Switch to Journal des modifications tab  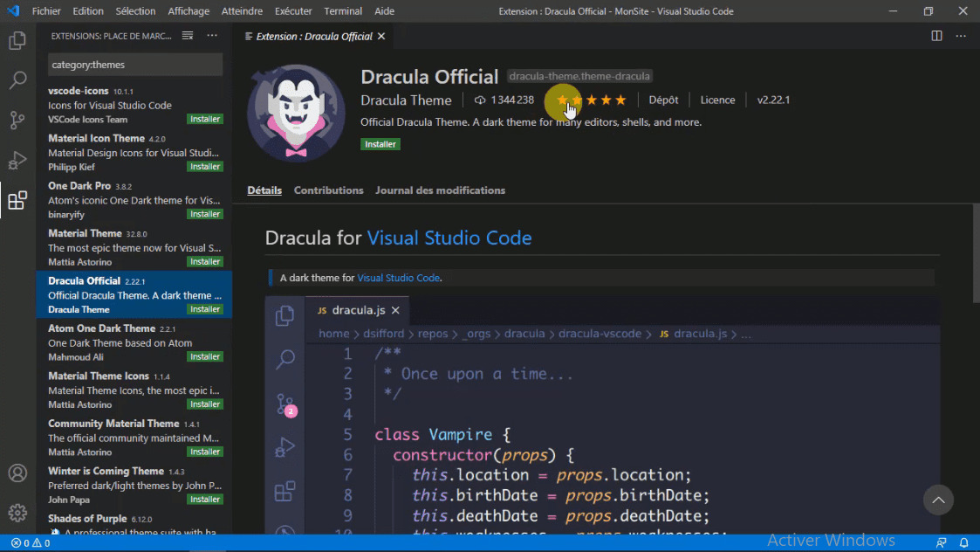(x=440, y=190)
